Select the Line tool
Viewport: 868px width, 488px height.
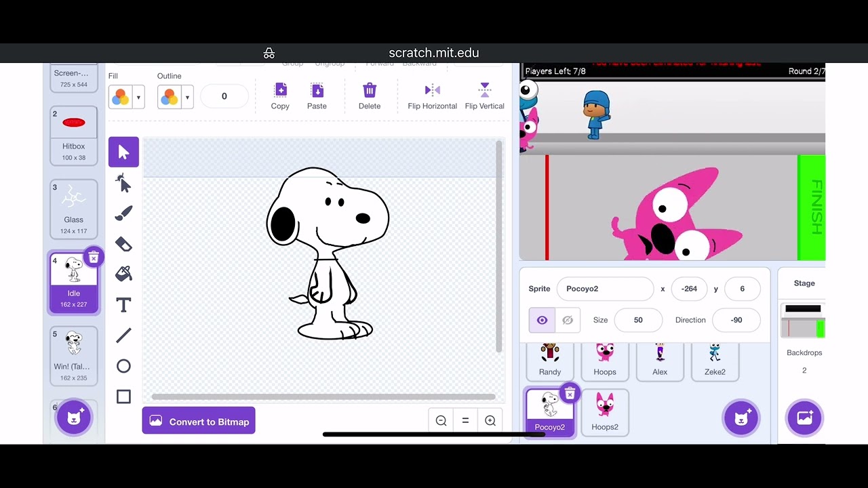click(x=123, y=335)
